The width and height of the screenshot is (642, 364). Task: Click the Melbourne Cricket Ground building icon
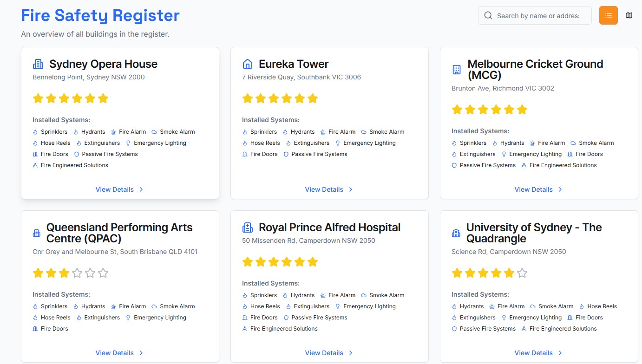pyautogui.click(x=457, y=70)
